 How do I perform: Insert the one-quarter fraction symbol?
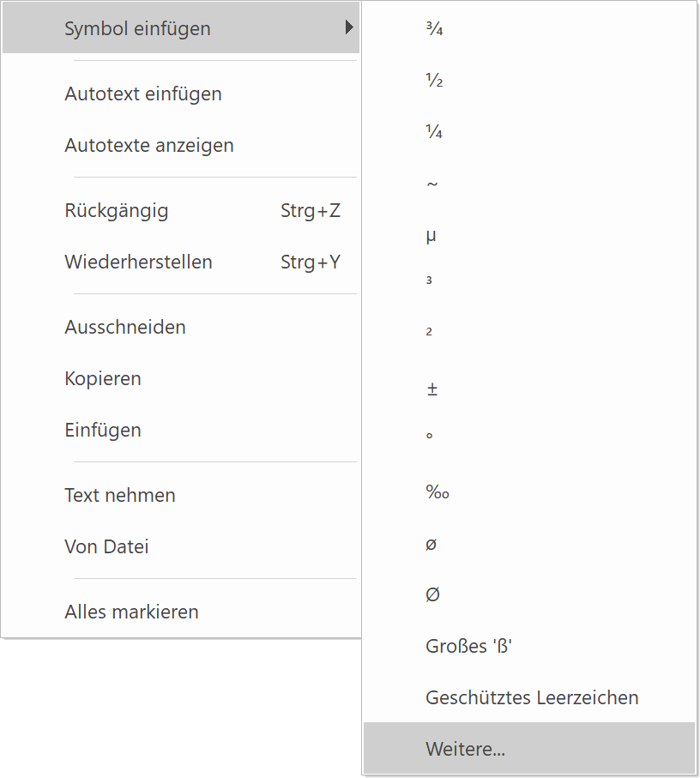(434, 132)
